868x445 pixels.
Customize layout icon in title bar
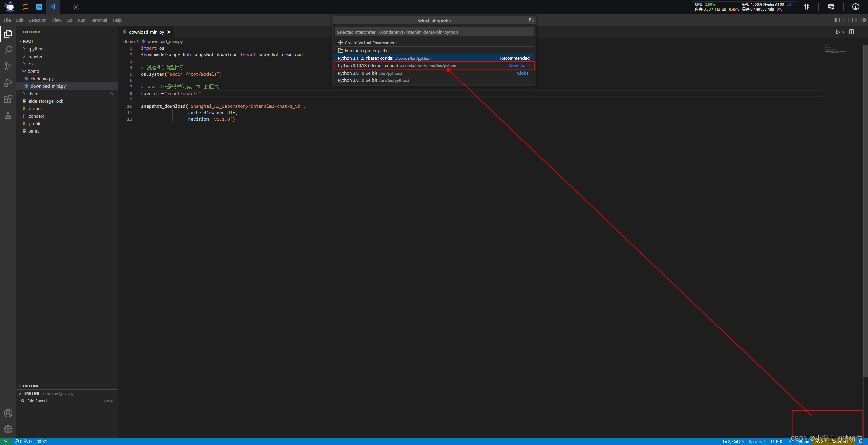pos(864,20)
